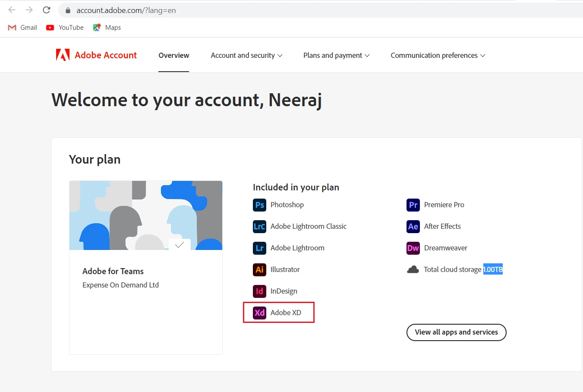Click the Adobe XD Xd icon
Image resolution: width=583 pixels, height=392 pixels.
[259, 313]
